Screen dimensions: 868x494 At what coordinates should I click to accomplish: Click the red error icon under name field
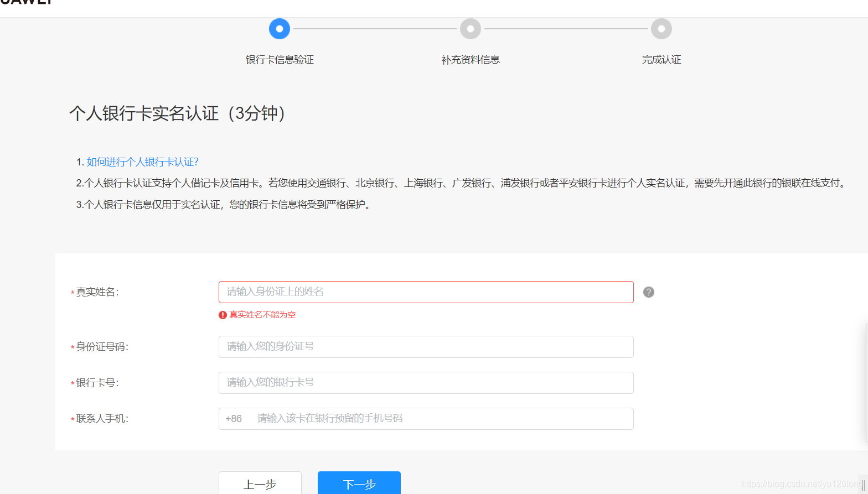tap(223, 315)
